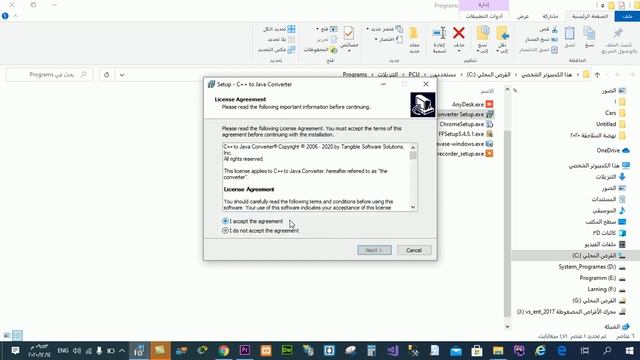Open the New item (عنصر جديد) dropdown
This screenshot has width=640, height=360.
[x=384, y=29]
